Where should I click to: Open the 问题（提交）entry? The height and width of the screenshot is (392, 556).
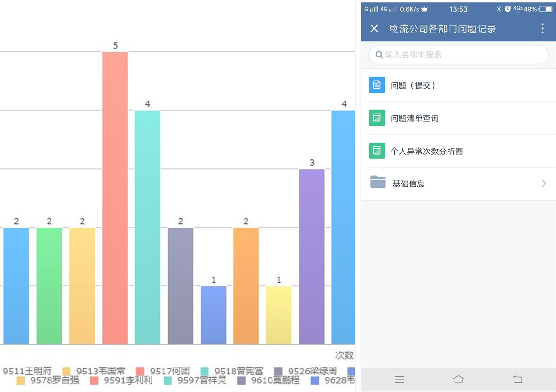[x=459, y=85]
